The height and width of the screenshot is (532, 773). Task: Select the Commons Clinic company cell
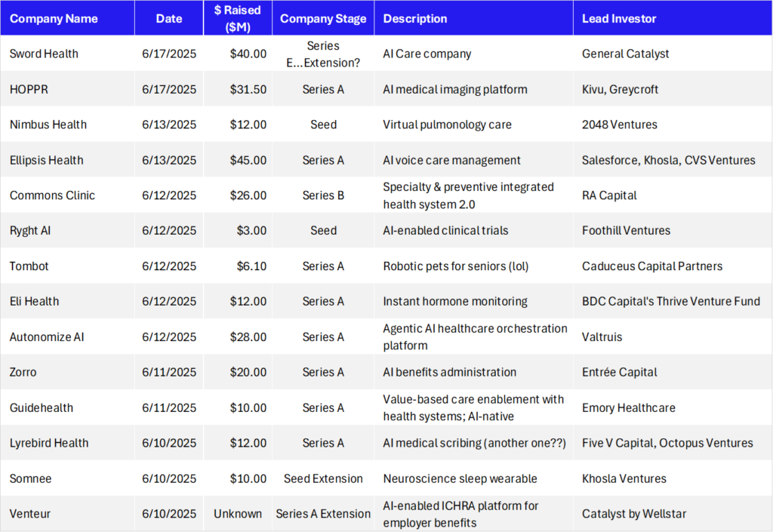[67, 195]
